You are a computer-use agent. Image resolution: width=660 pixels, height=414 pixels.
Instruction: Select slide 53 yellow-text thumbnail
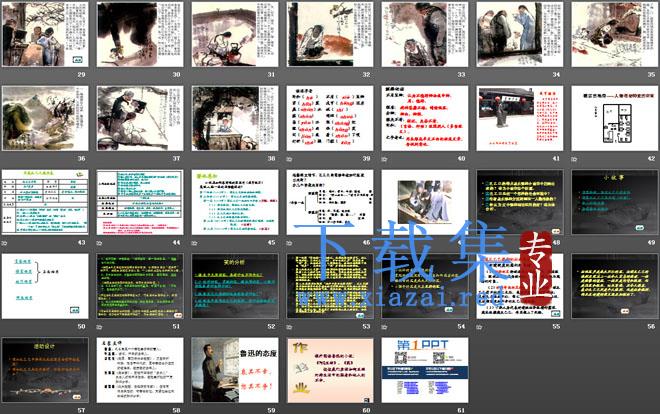330,286
